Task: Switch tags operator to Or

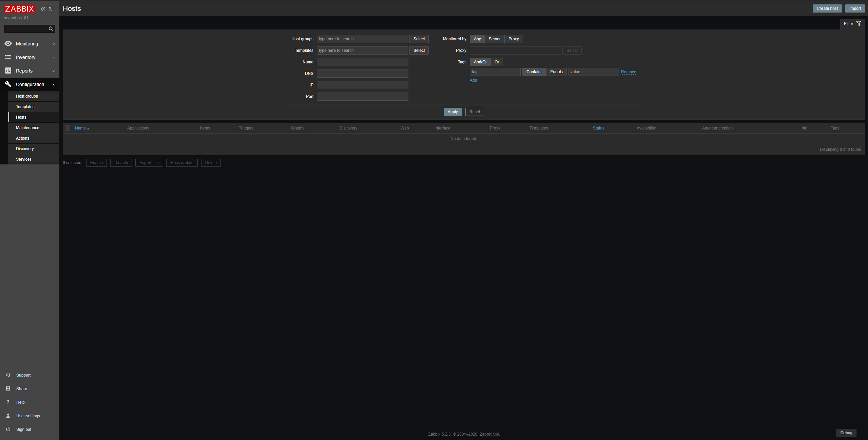Action: coord(497,62)
